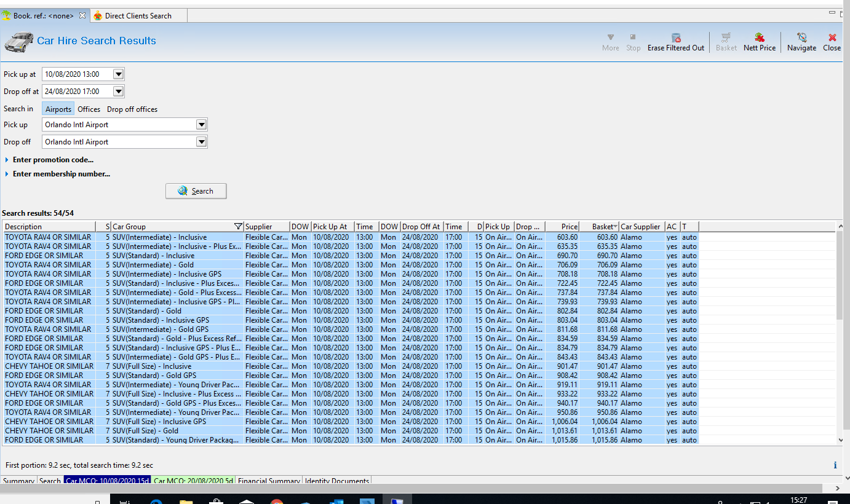Click the Search button

pos(196,191)
